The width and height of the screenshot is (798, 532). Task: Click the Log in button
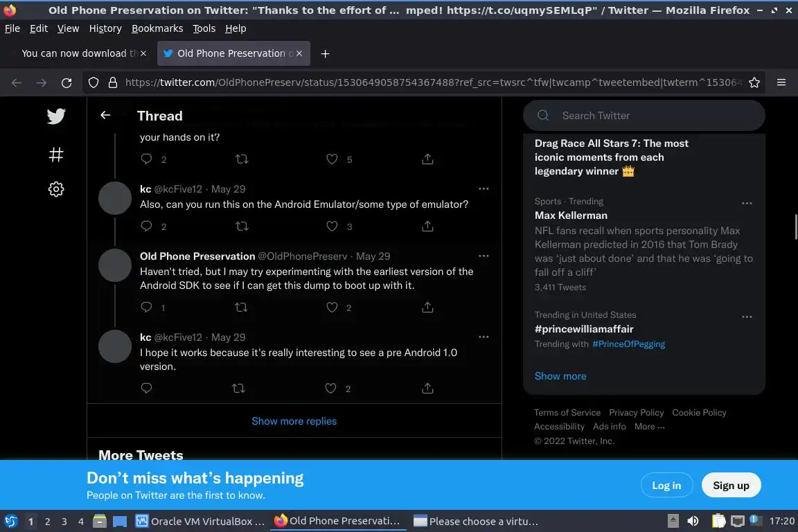coord(666,485)
